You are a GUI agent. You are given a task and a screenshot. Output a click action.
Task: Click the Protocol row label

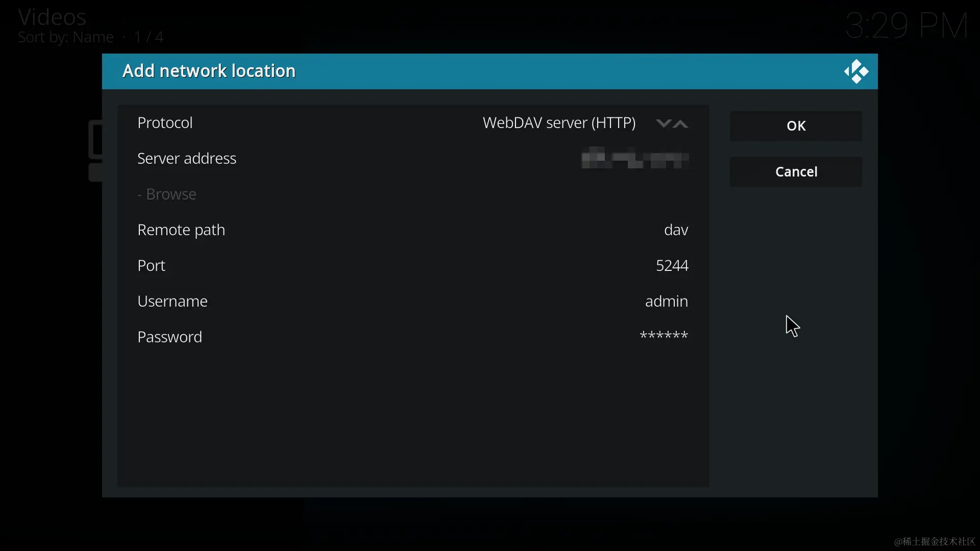(165, 123)
